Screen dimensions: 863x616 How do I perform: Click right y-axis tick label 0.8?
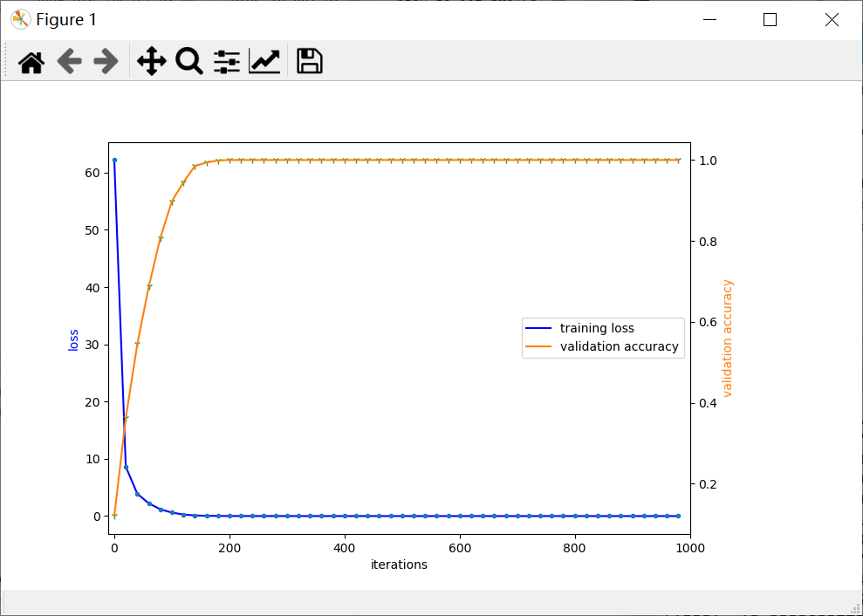708,241
